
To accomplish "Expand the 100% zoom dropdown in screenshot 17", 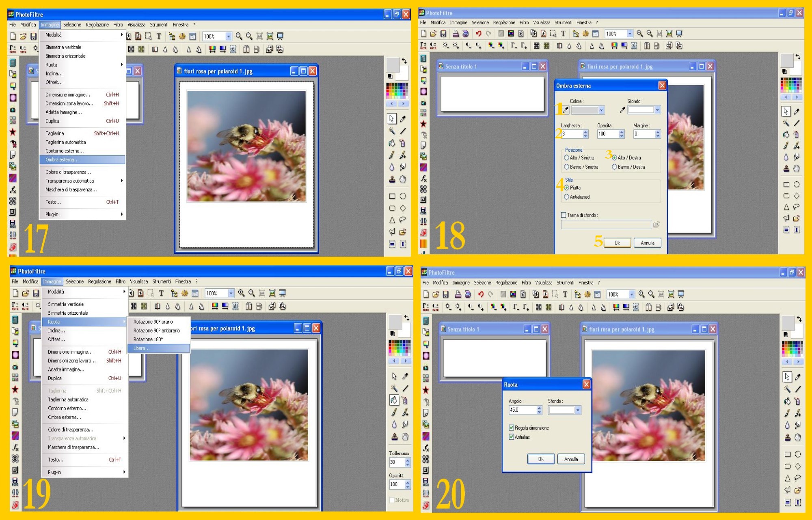I will coord(229,36).
